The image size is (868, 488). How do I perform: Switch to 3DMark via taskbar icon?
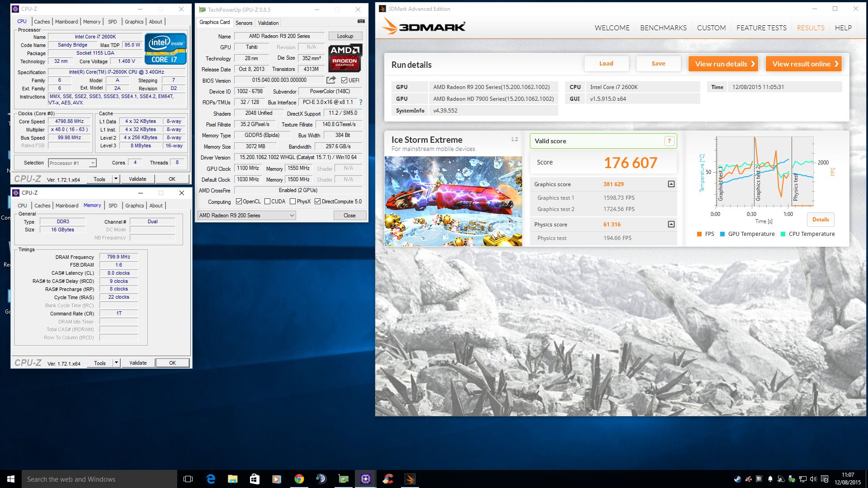410,479
